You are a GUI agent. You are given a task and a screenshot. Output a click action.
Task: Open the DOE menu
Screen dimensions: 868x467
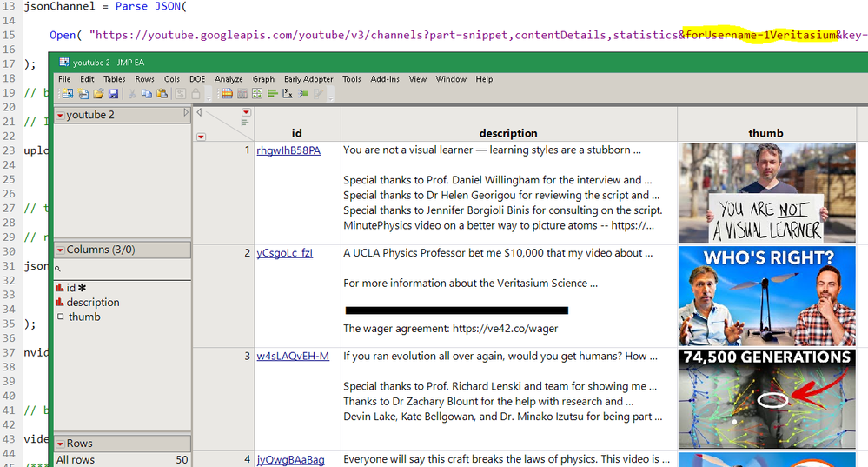pyautogui.click(x=197, y=79)
